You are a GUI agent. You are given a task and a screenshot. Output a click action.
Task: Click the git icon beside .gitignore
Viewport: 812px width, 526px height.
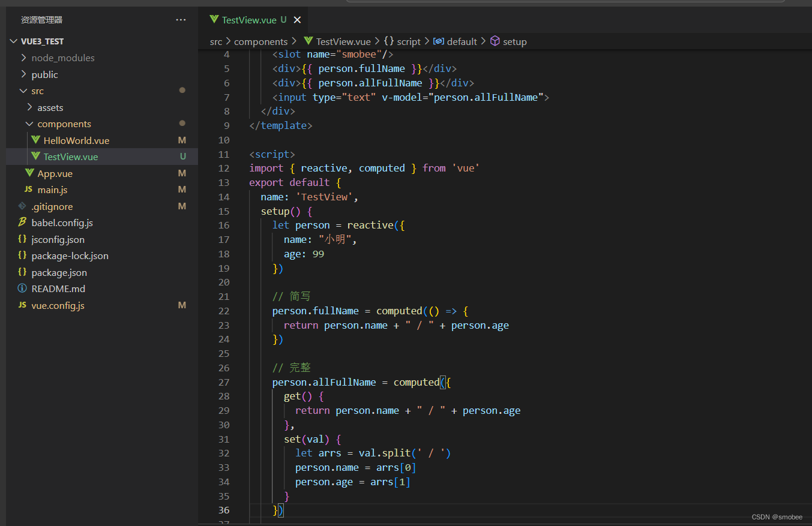(22, 206)
